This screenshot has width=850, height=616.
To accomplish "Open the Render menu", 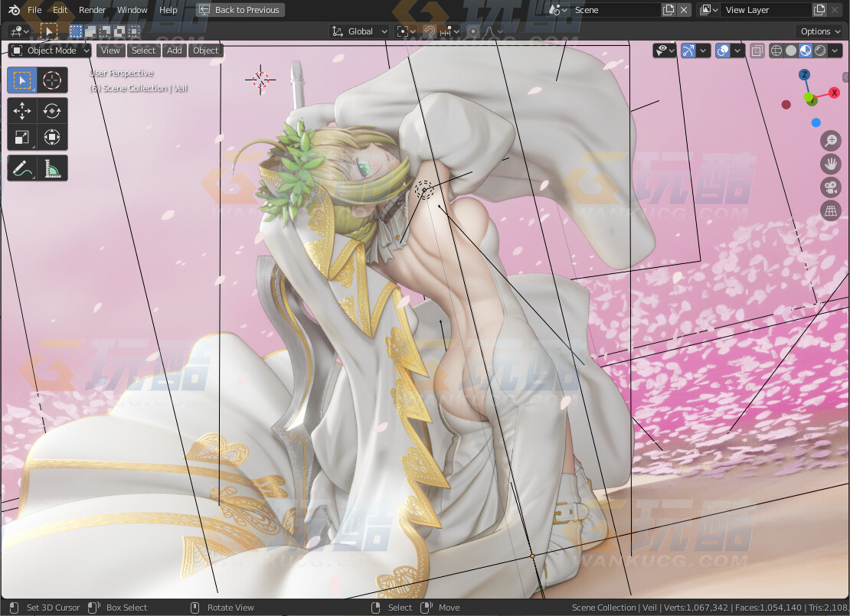I will pyautogui.click(x=92, y=10).
